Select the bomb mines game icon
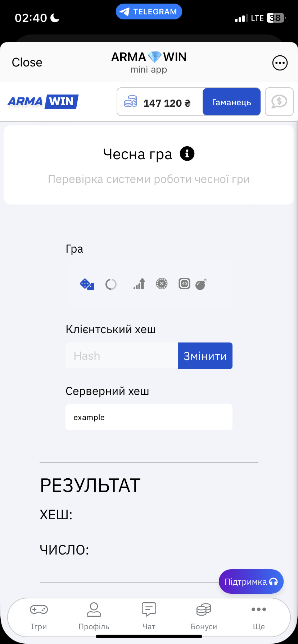Viewport: 298px width, 644px height. (201, 284)
